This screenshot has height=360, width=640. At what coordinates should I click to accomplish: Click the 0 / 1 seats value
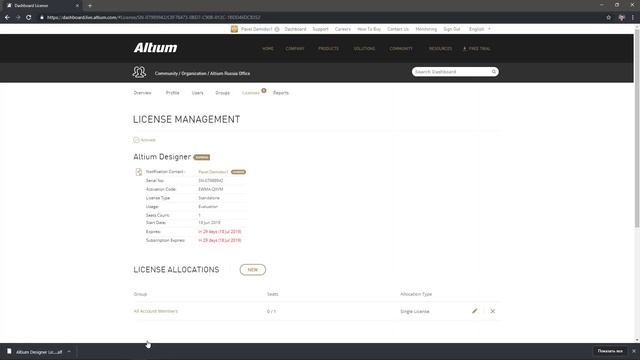pos(271,311)
